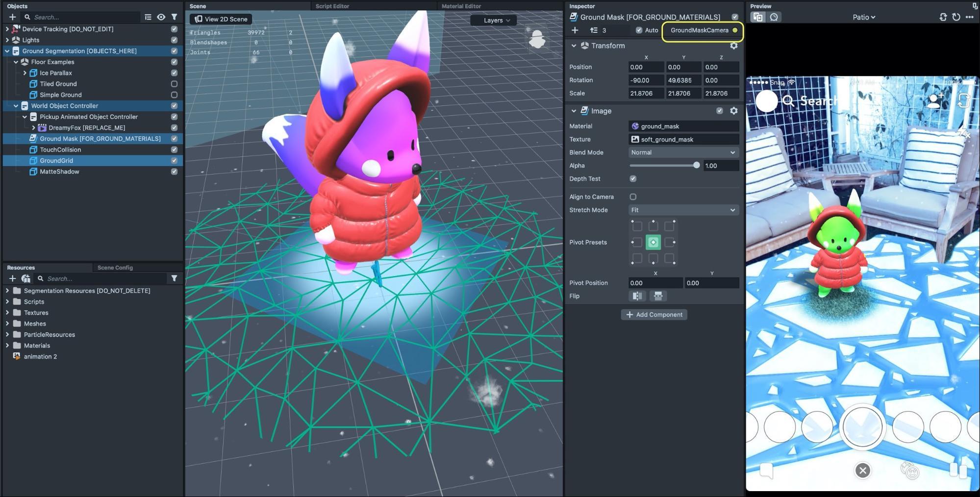
Task: Click the add object plus icon in Objects panel
Action: (12, 17)
